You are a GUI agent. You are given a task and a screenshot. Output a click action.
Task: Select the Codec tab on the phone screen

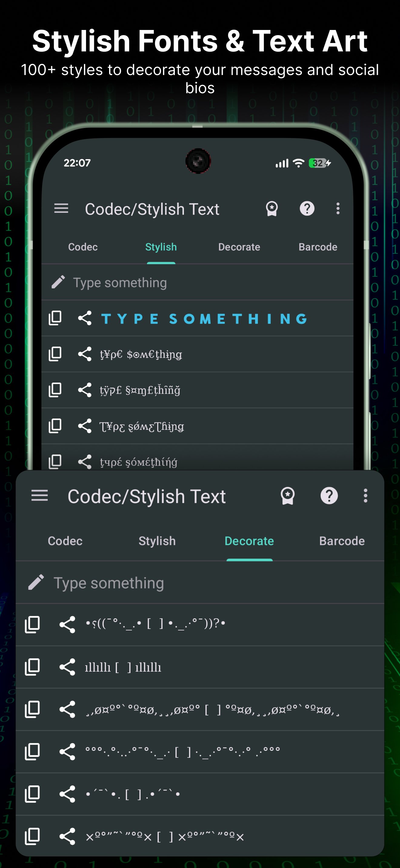[x=83, y=247]
